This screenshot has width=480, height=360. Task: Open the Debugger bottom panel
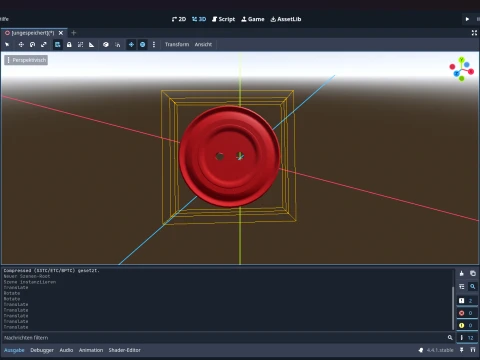42,350
